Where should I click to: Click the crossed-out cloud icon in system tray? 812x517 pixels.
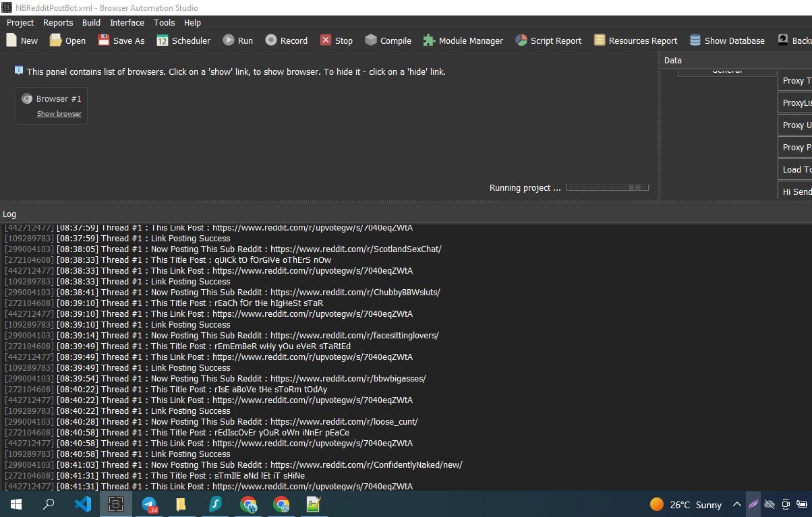pyautogui.click(x=770, y=504)
